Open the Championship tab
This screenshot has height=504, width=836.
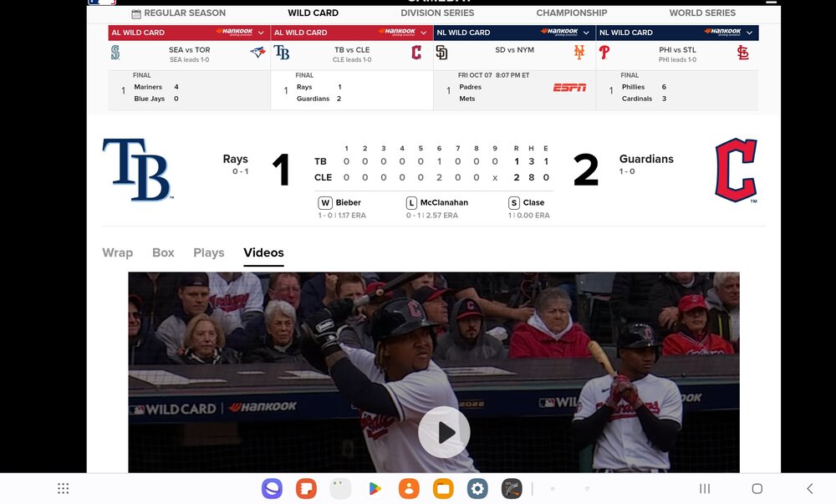[572, 13]
